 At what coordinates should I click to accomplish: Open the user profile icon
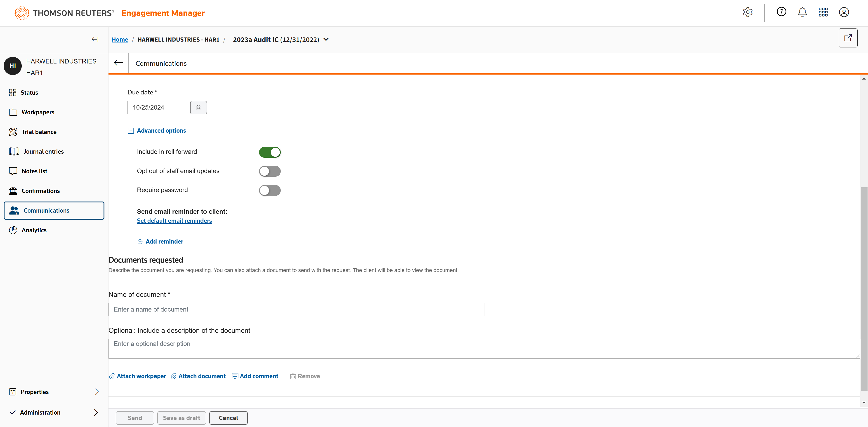click(x=844, y=12)
